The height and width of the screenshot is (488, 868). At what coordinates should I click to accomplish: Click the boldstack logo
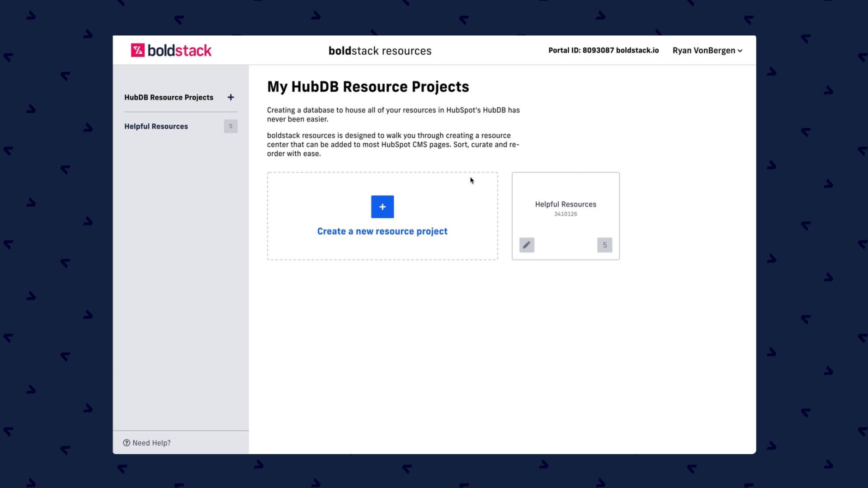171,50
